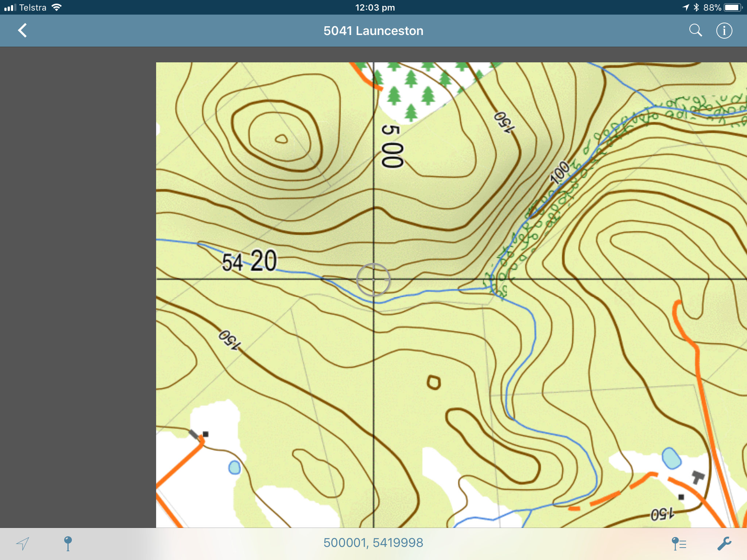Tap the Telstra carrier status indicator

(x=33, y=7)
